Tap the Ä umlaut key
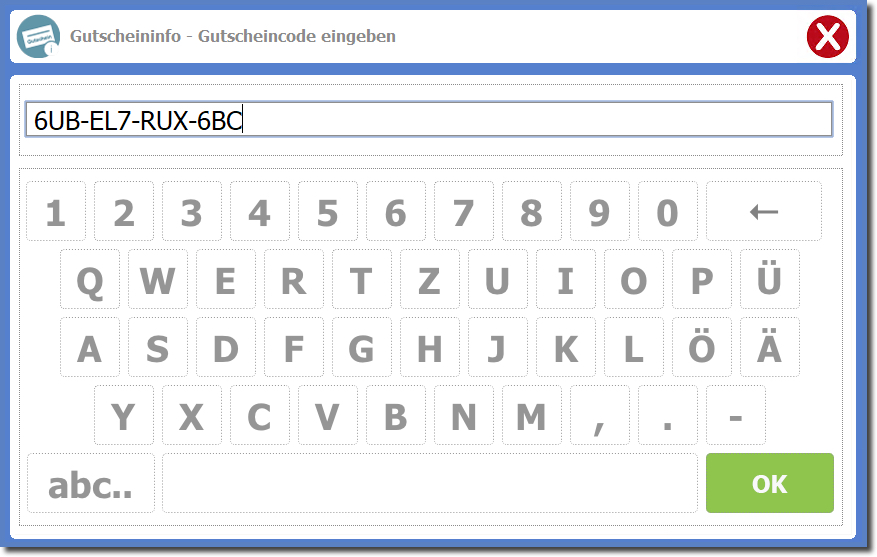The height and width of the screenshot is (557, 877). coord(770,347)
